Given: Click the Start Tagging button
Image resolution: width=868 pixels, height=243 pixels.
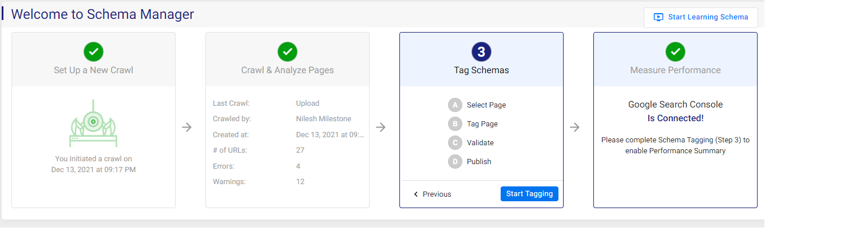Looking at the screenshot, I should tap(529, 194).
